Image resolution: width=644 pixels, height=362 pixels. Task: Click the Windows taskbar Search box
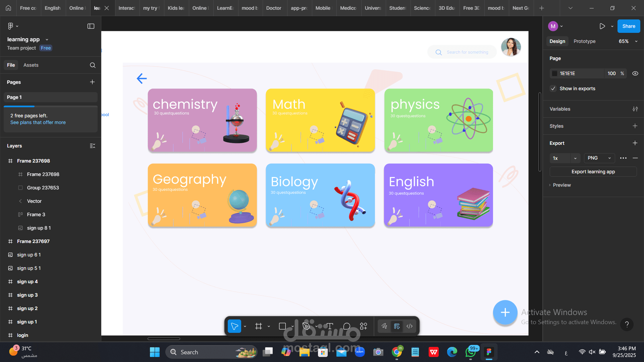pos(211,352)
